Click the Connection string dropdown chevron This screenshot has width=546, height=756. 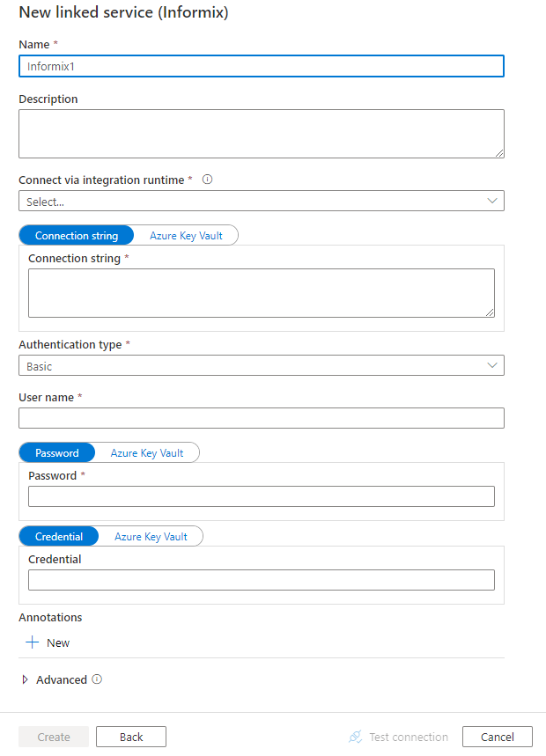493,201
